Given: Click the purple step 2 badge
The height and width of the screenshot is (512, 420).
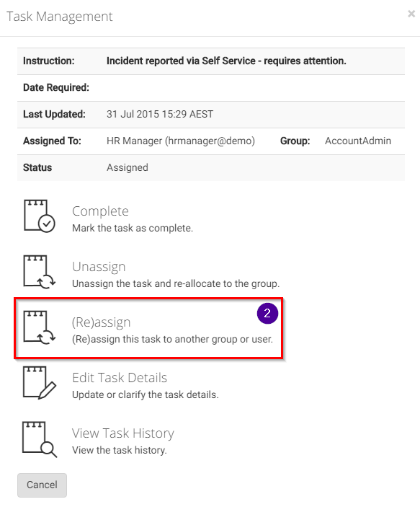Looking at the screenshot, I should 267,314.
